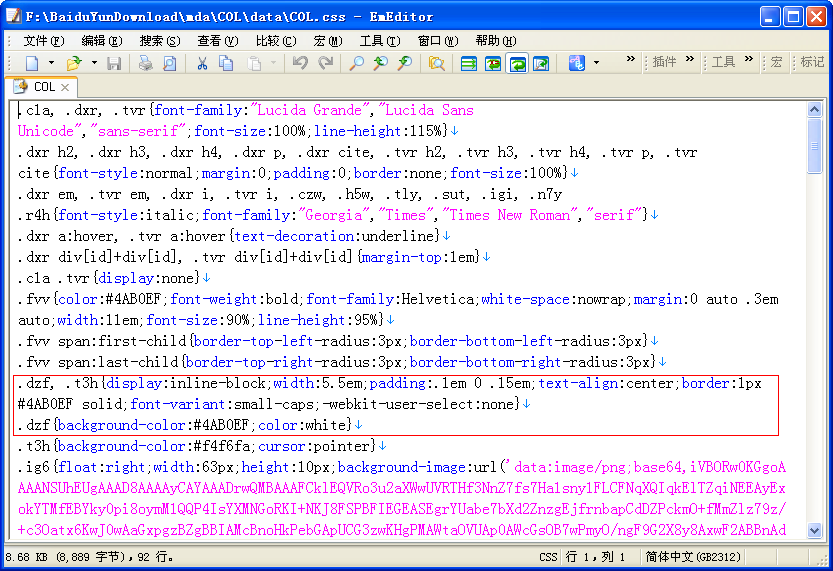833x571 pixels.
Task: Expand the 插件 toolbar overflow chevron
Action: (690, 58)
